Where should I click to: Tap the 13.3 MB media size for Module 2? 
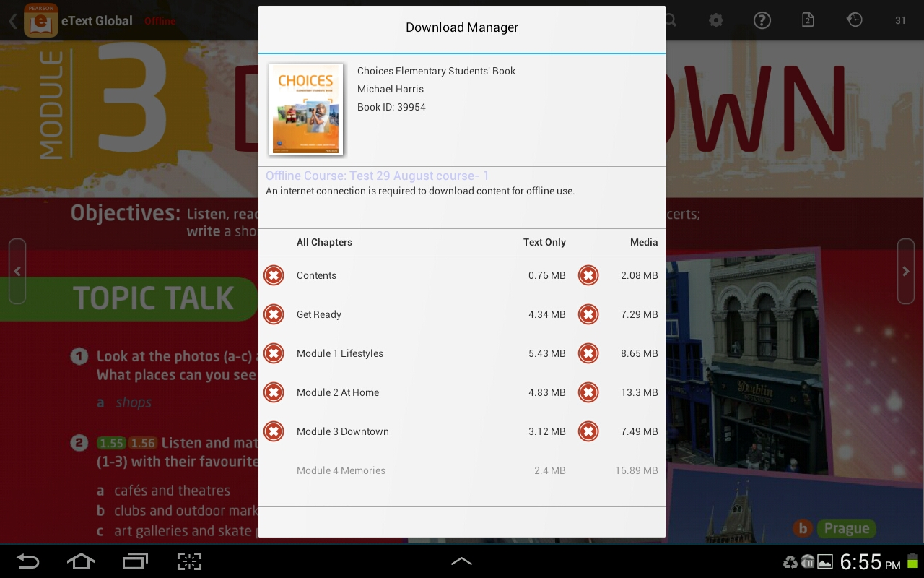(x=640, y=392)
